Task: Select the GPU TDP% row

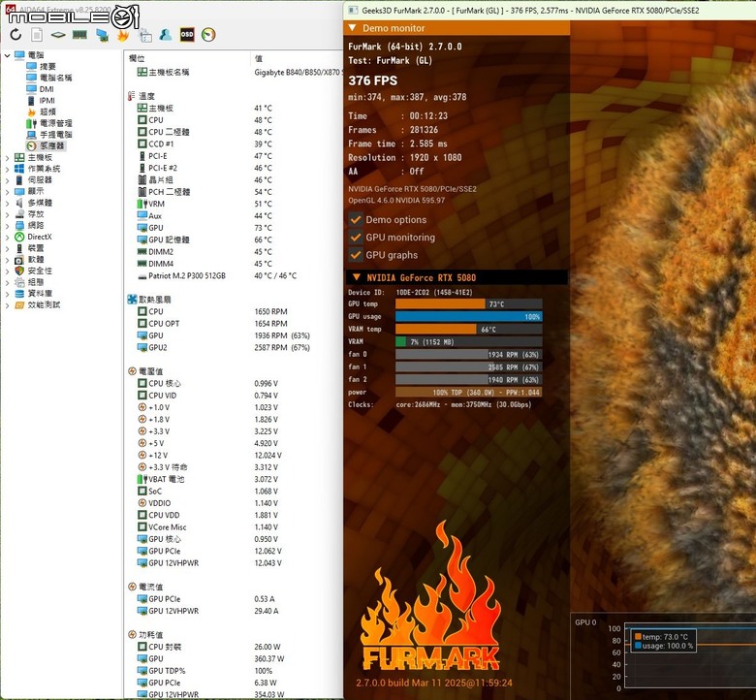Action: coord(234,671)
